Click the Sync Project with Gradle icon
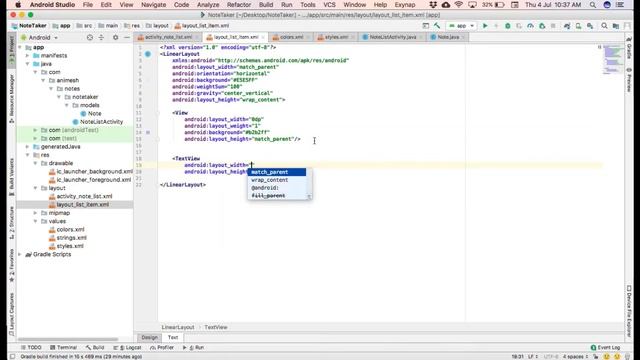 pos(567,26)
